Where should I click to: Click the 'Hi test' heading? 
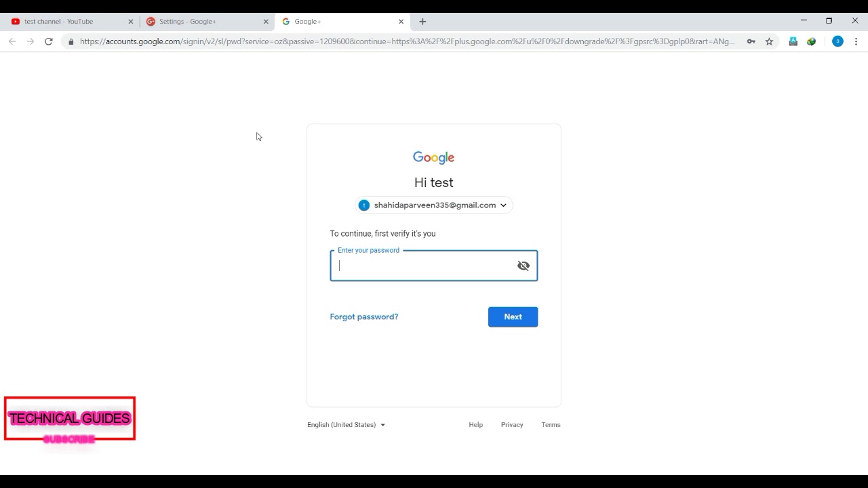(x=434, y=183)
